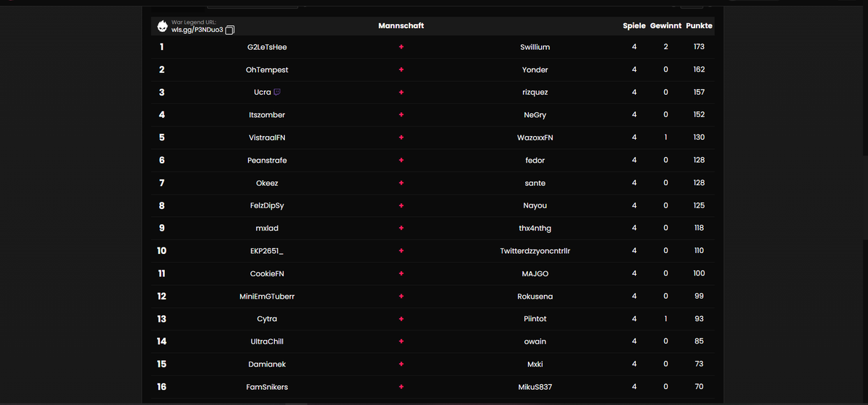This screenshot has width=868, height=405.
Task: Select teammate name owain
Action: (535, 341)
